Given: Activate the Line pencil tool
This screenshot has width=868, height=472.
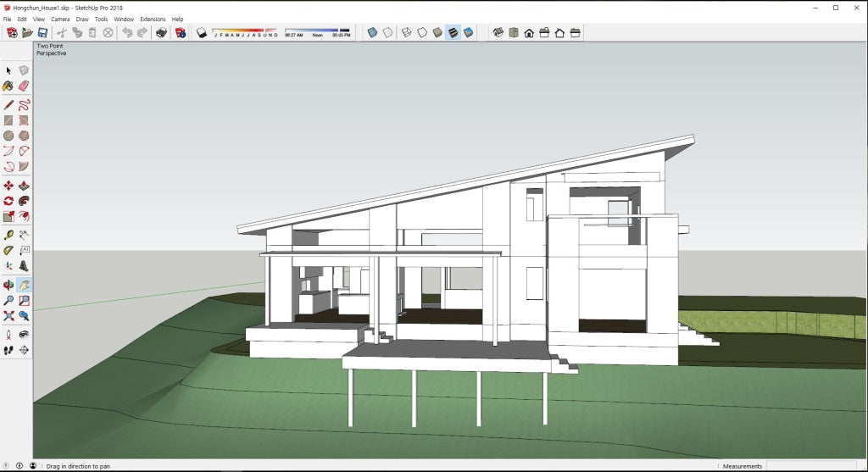Looking at the screenshot, I should [x=8, y=105].
